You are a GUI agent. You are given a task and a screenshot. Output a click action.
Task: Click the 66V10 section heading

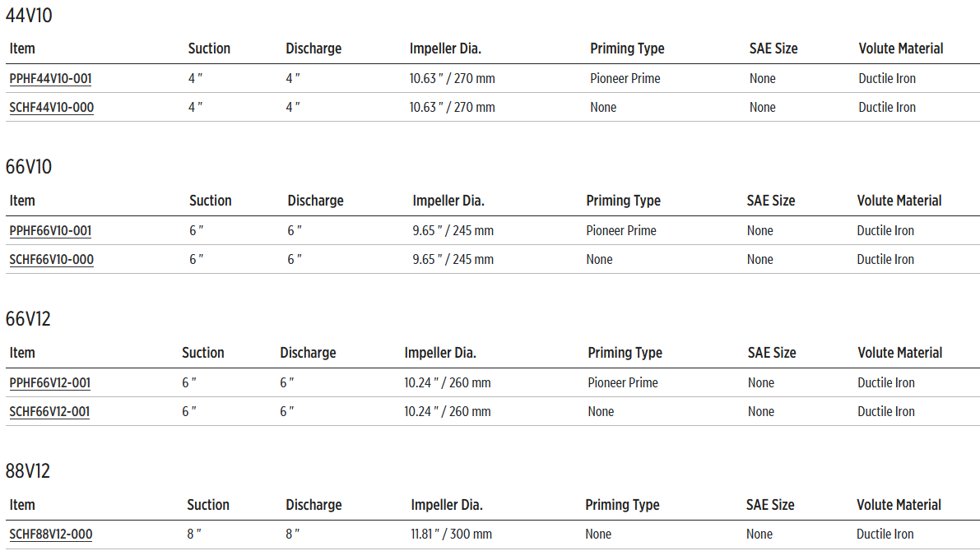coord(29,167)
